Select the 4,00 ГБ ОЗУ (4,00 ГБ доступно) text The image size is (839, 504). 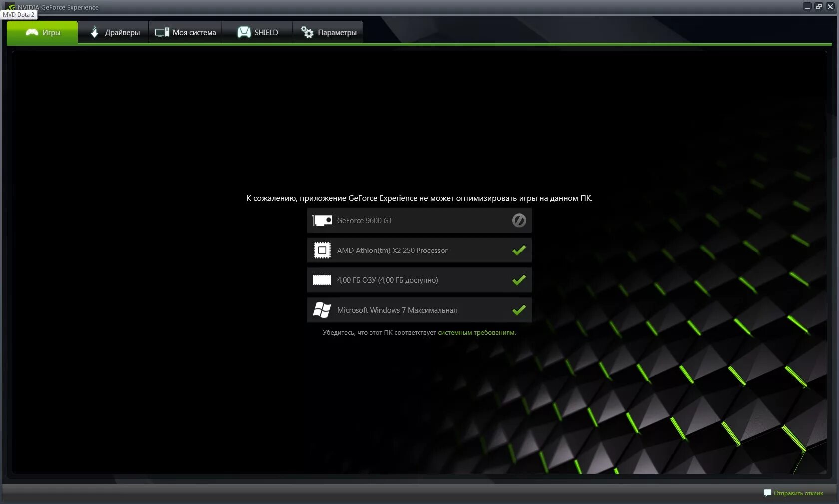click(388, 280)
